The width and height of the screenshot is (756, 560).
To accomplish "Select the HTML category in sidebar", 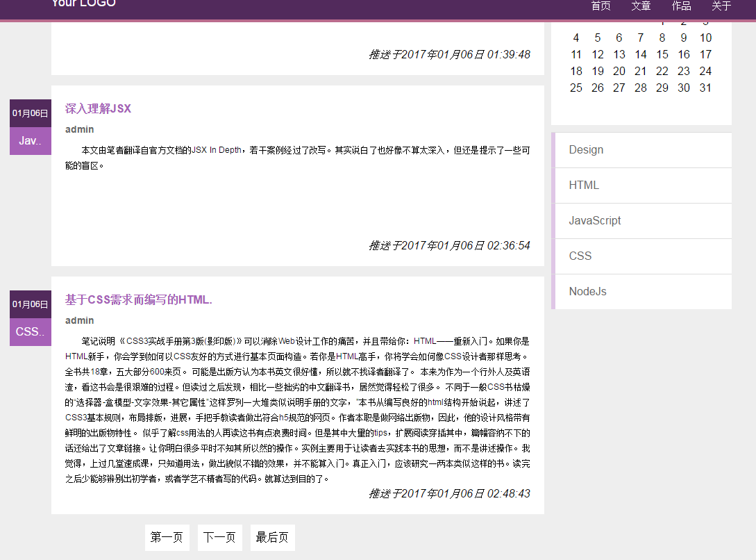I will (584, 185).
